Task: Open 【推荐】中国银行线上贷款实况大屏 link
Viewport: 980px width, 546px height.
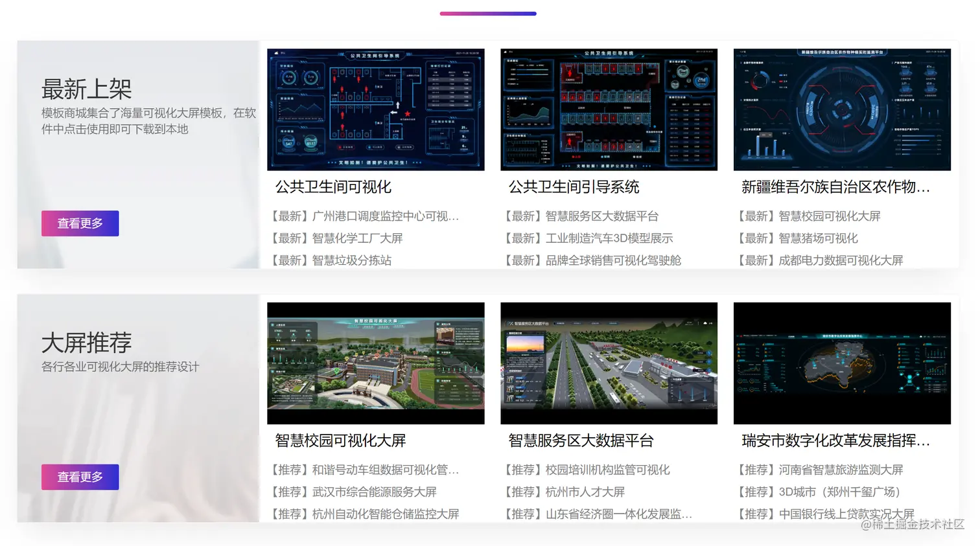Action: click(824, 514)
